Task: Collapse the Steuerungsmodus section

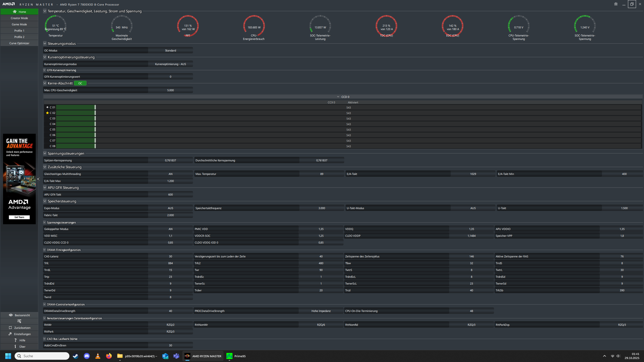Action: tap(45, 43)
